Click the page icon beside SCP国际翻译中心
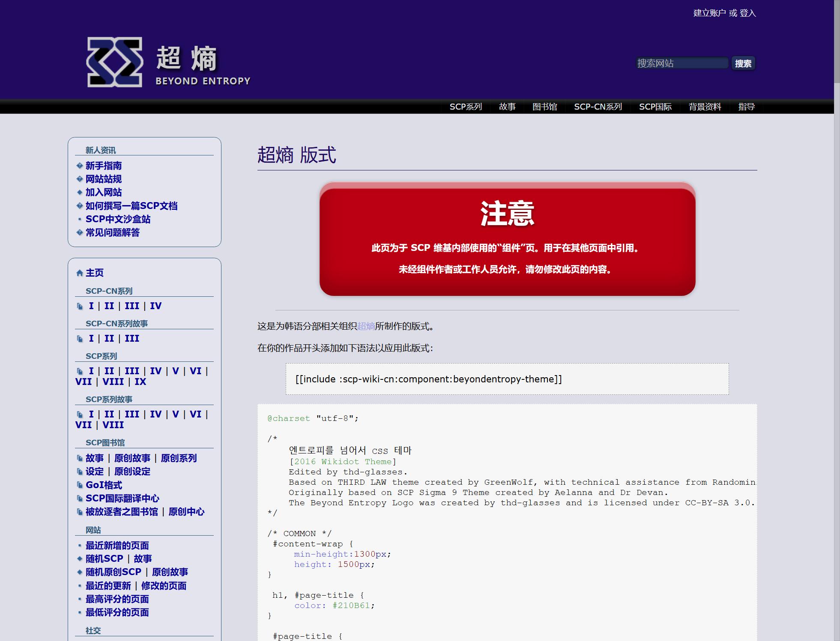The image size is (840, 641). (x=80, y=498)
